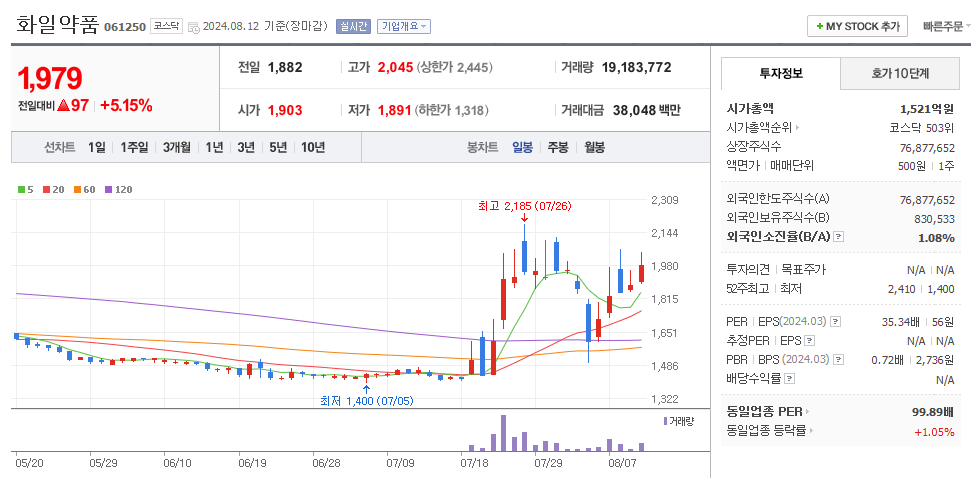Click the orange 60-day moving average legend
The image size is (980, 478).
tap(84, 189)
